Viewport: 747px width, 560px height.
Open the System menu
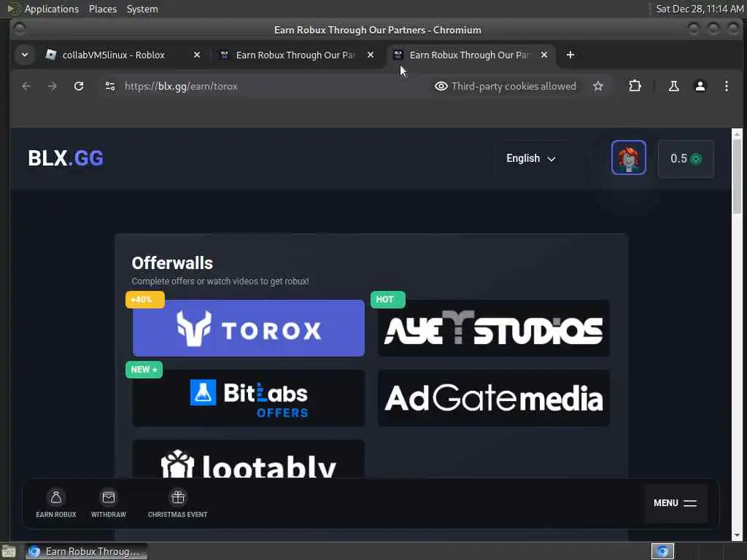[142, 9]
